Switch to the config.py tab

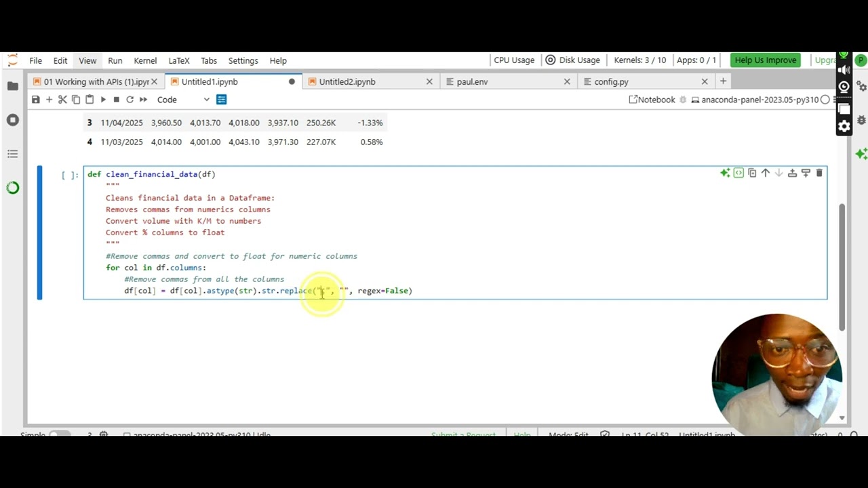(611, 81)
